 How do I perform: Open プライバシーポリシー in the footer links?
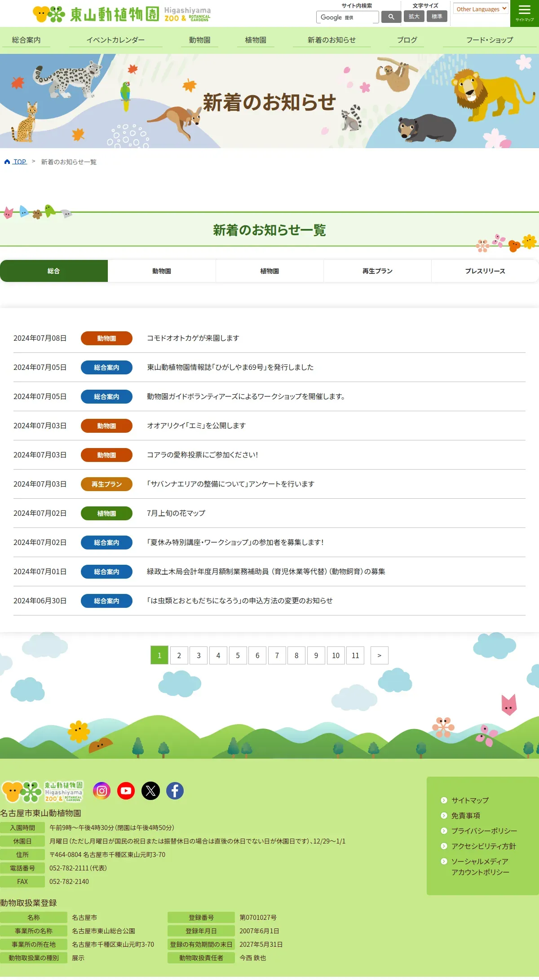pos(484,831)
